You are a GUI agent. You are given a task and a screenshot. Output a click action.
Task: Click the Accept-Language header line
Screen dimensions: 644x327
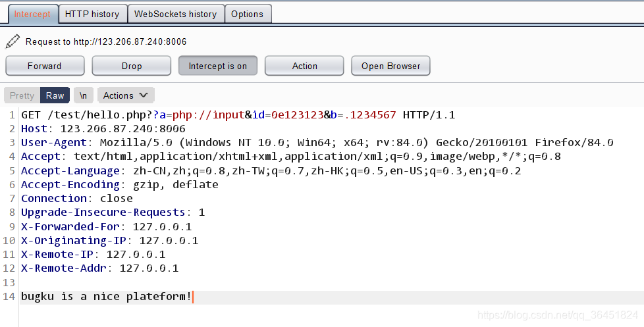[271, 170]
